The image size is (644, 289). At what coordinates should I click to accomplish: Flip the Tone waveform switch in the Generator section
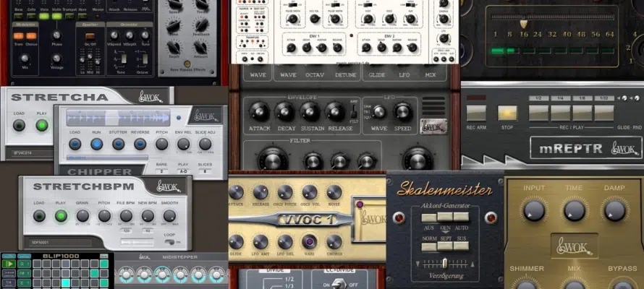click(123, 59)
